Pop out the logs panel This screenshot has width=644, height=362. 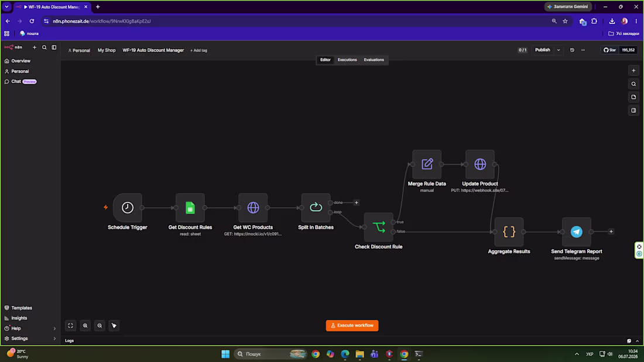click(629, 341)
